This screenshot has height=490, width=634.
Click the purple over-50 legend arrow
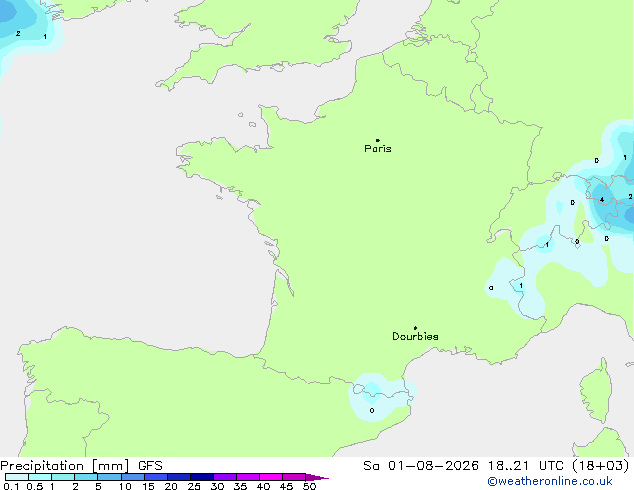(316, 477)
